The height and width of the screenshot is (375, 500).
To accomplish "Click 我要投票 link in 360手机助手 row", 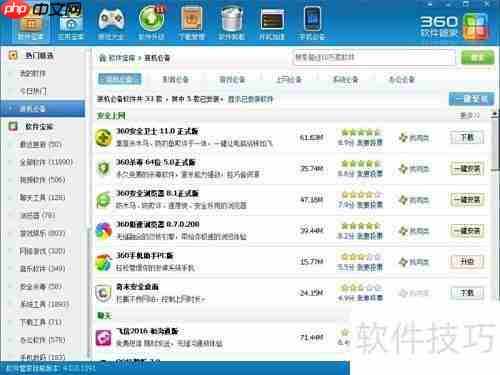I will click(x=370, y=267).
